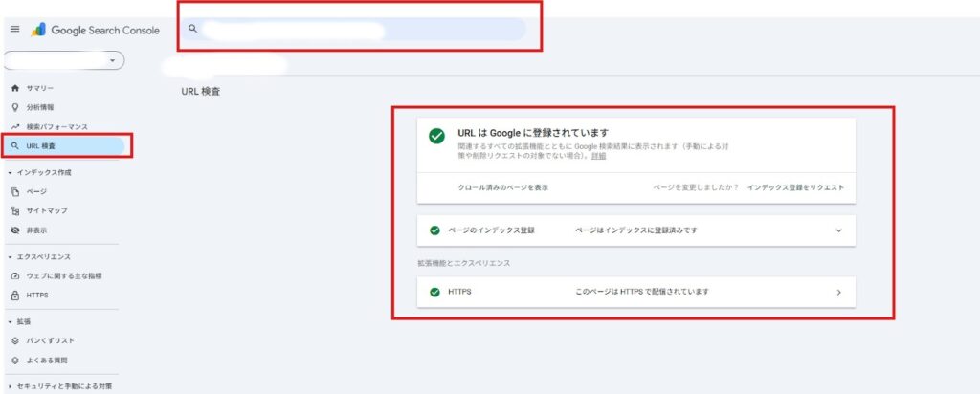980x394 pixels.
Task: Expand the ページのインデックス登録 row chevron
Action: (x=838, y=230)
